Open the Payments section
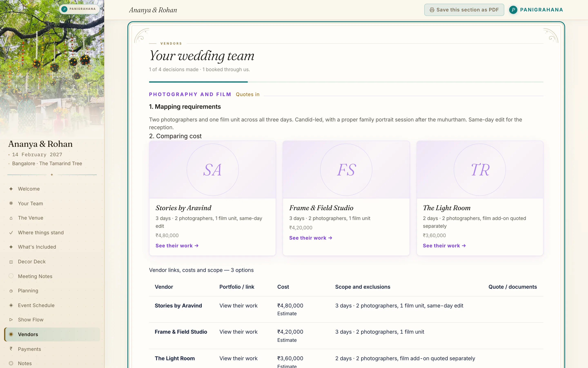The width and height of the screenshot is (588, 368). tap(52, 349)
